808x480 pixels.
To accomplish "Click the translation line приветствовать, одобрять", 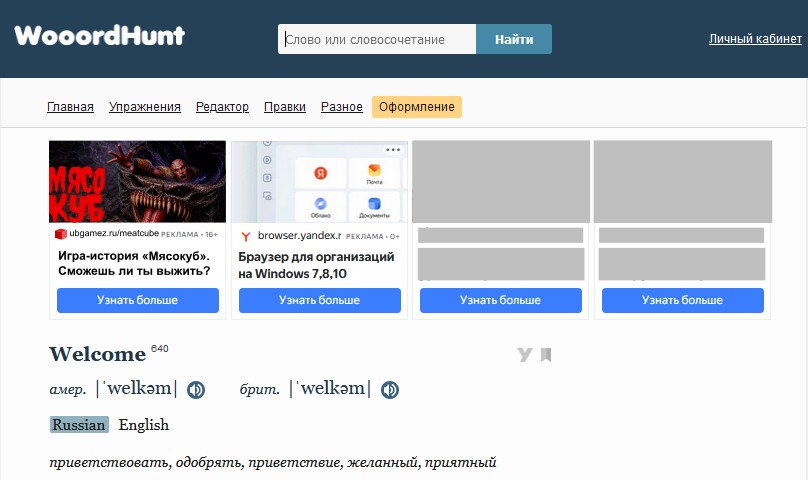I will [x=273, y=462].
